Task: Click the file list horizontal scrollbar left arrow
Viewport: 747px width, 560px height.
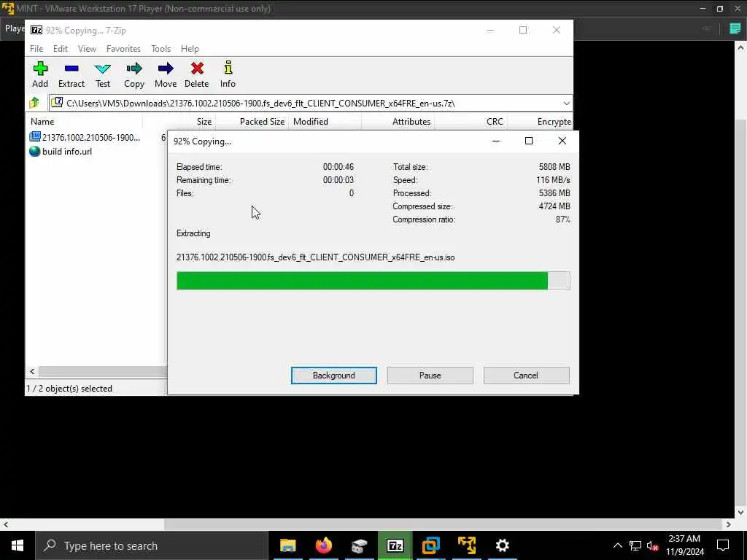Action: 32,371
